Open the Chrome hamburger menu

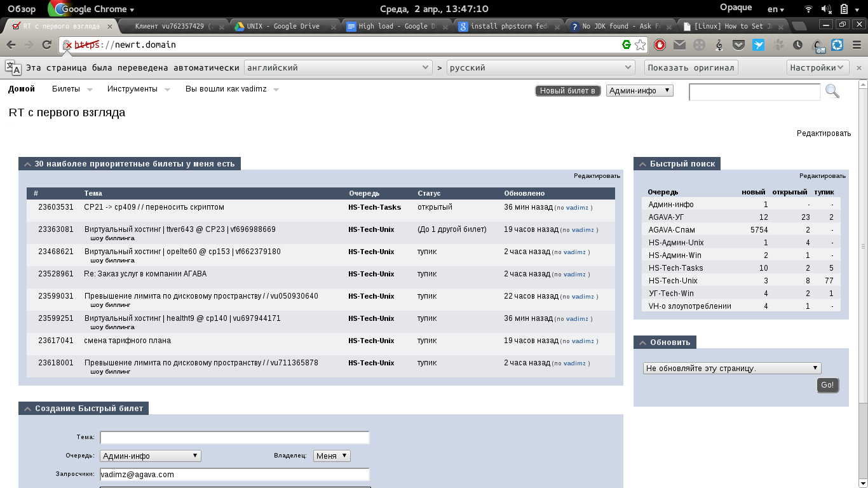click(856, 45)
